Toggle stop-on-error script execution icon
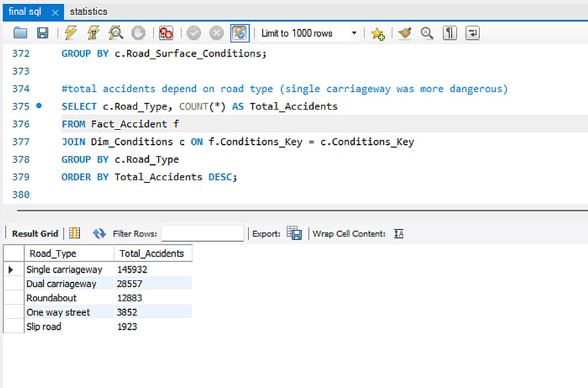The image size is (588, 388). pyautogui.click(x=166, y=33)
